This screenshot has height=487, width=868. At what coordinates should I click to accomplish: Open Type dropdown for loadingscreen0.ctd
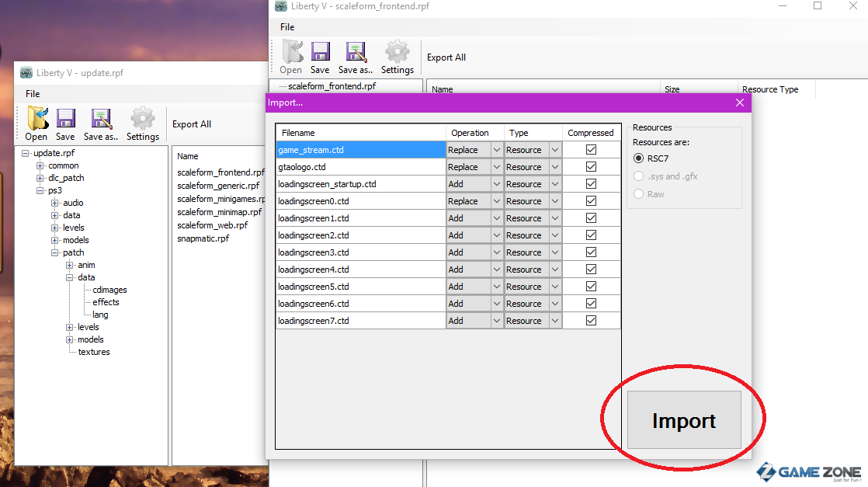pyautogui.click(x=555, y=202)
